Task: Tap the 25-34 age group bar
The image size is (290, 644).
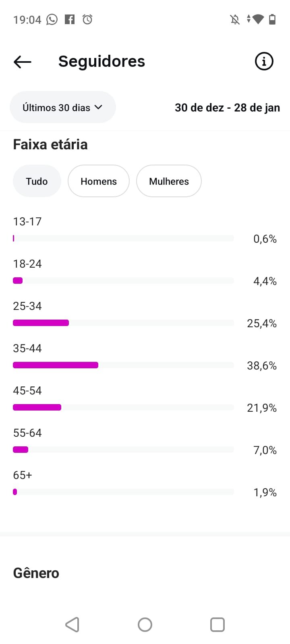Action: (x=41, y=323)
